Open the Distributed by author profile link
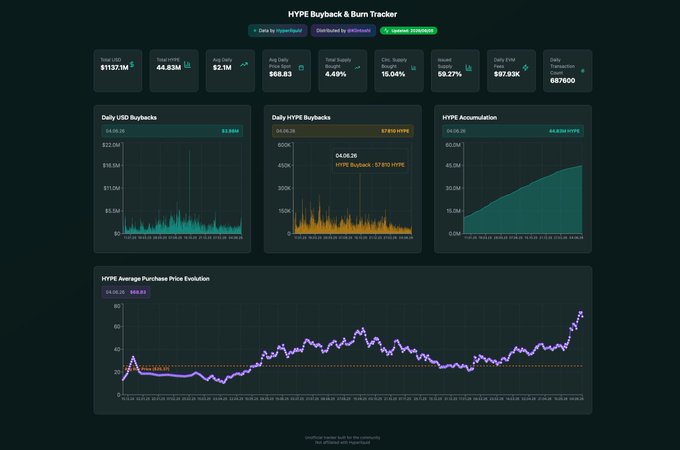680x450 pixels. (359, 31)
